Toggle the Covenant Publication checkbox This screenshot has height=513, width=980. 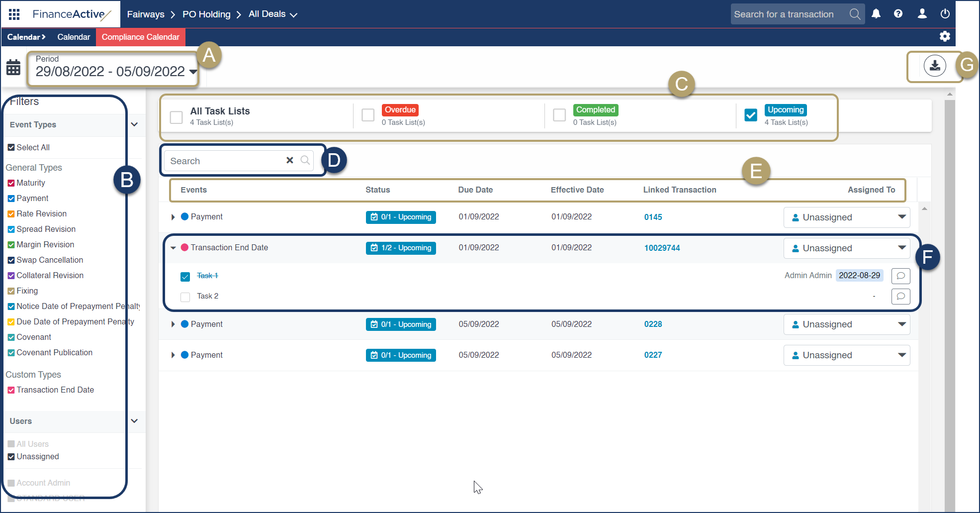tap(11, 353)
